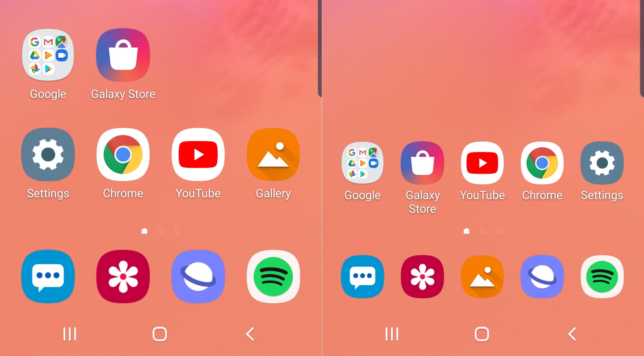Open the messaging chat app
Screen dimensions: 644x356
click(47, 277)
